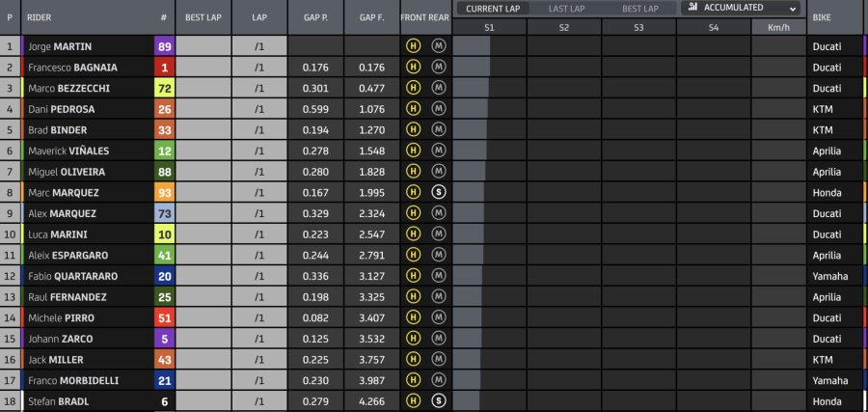Viewport: 868px width, 412px height.
Task: Select rider Dani PEDROSA
Action: pos(62,109)
